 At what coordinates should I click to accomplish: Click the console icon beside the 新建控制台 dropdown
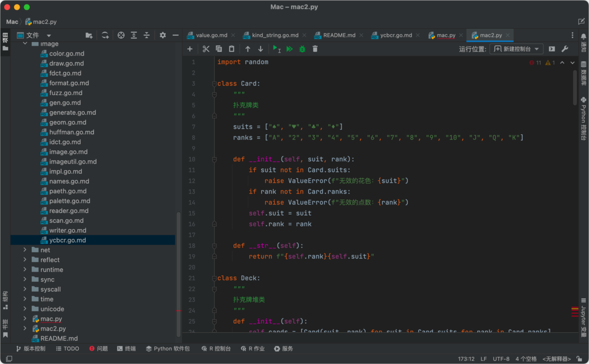552,49
